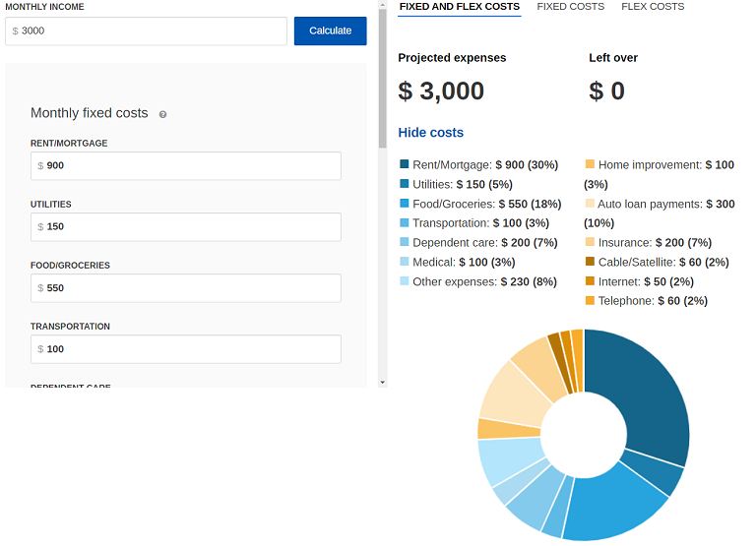Click the form's vertical scrollbar thumb
The width and height of the screenshot is (756, 546).
[382, 79]
